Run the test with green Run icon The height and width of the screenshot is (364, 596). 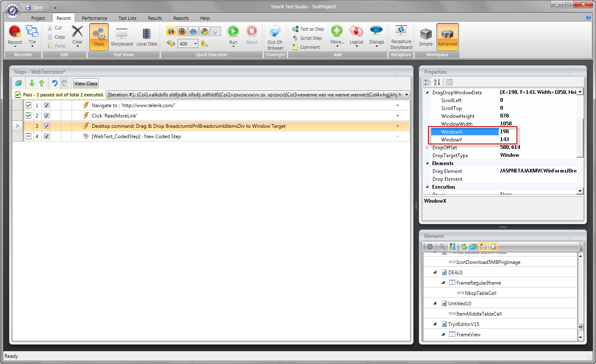coord(233,31)
